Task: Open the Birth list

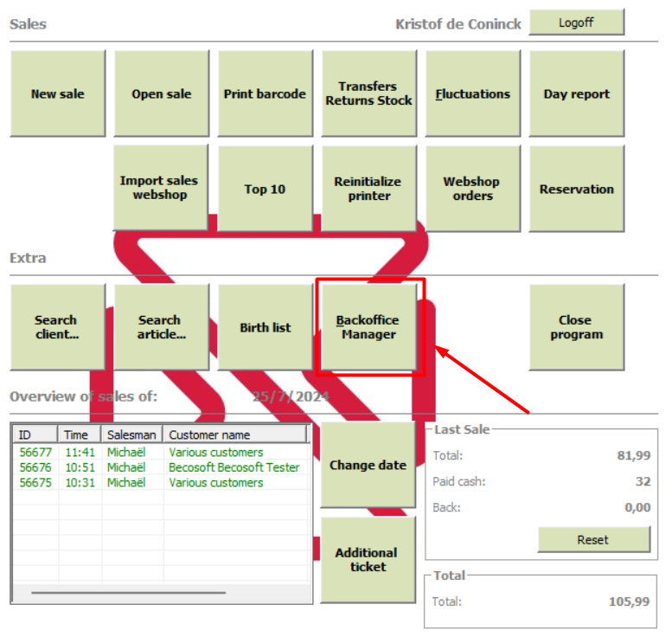Action: 266,327
